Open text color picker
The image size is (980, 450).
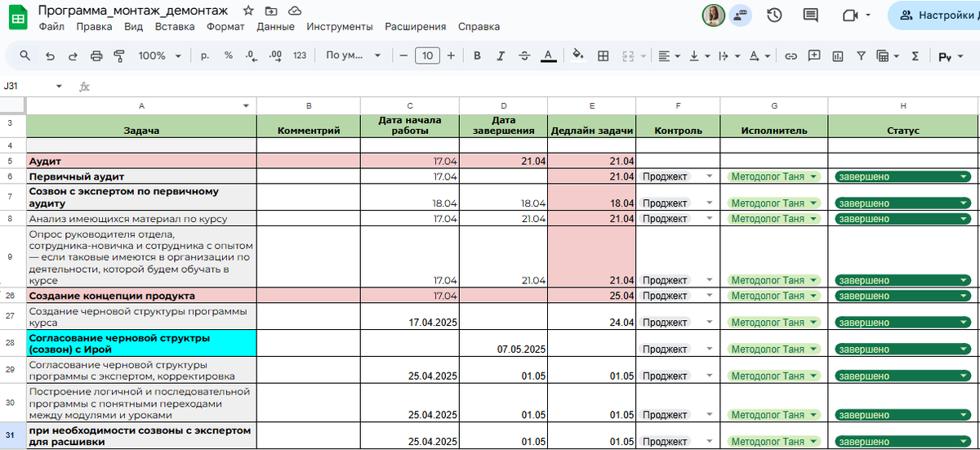click(549, 56)
